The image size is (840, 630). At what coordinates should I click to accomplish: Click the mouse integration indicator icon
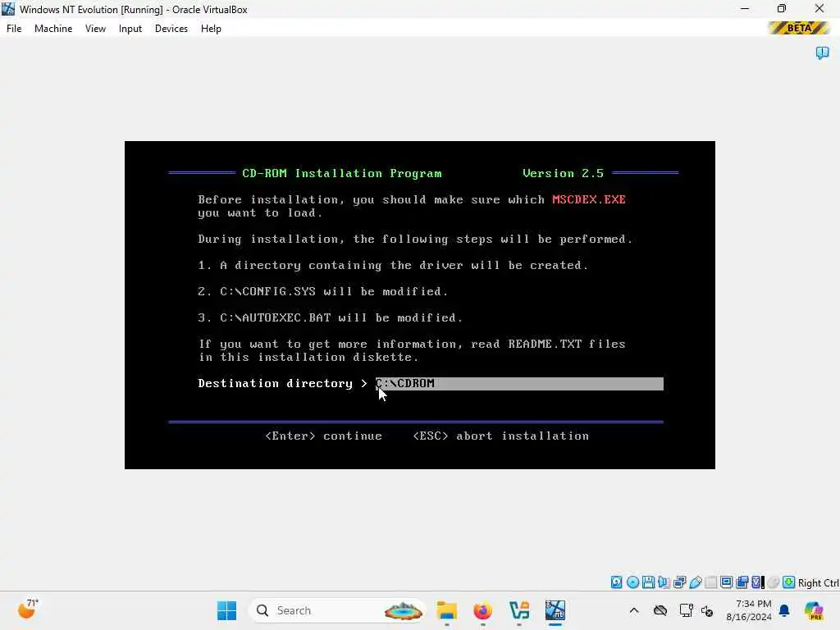point(773,582)
